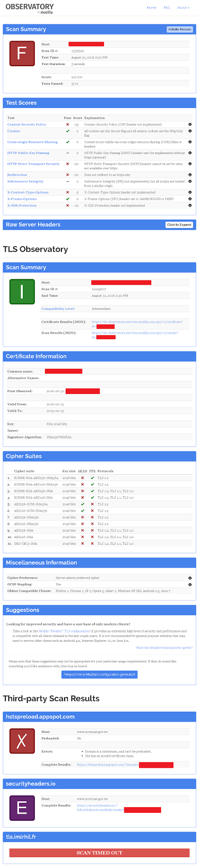The height and width of the screenshot is (868, 199).
Task: Select the AES256-GCM-SHA384 cipher suite text
Action: point(30,504)
